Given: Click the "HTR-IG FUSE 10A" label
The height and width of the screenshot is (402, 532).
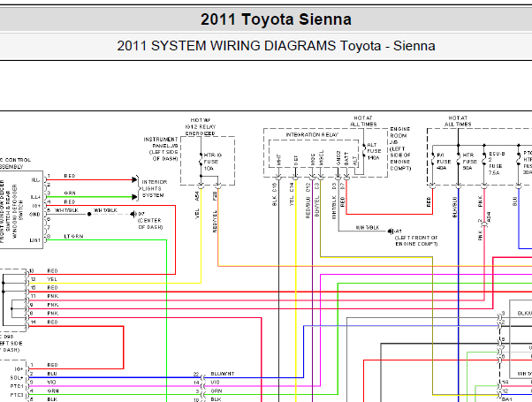Looking at the screenshot, I should tap(212, 162).
